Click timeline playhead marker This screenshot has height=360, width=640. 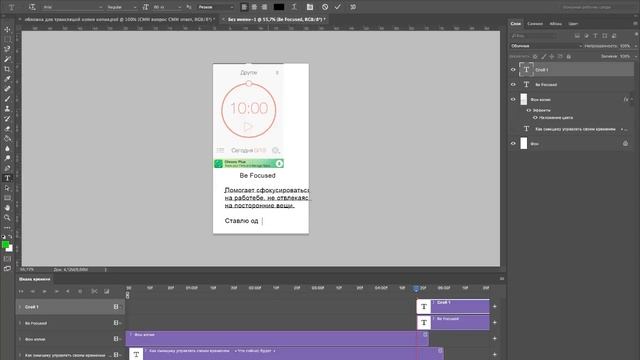416,289
